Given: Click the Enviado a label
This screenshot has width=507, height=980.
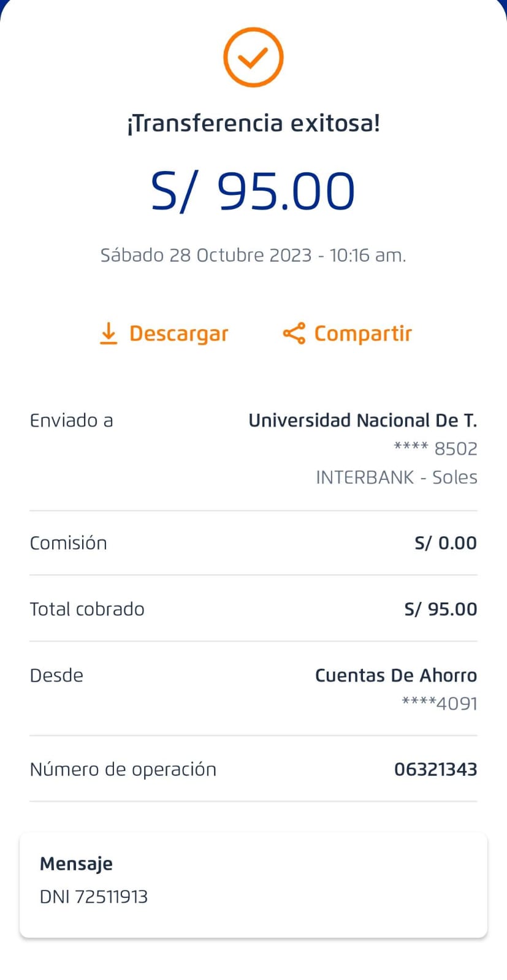Looking at the screenshot, I should [71, 420].
